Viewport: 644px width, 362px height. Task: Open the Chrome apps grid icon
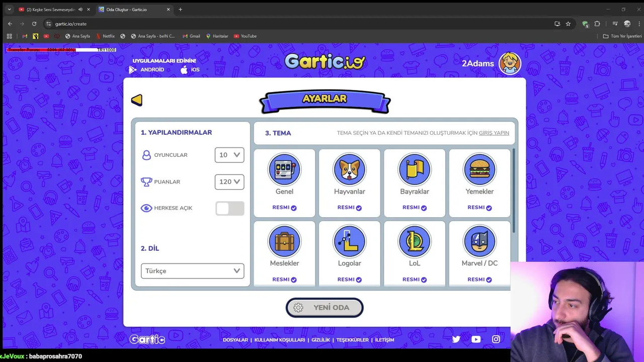click(9, 36)
